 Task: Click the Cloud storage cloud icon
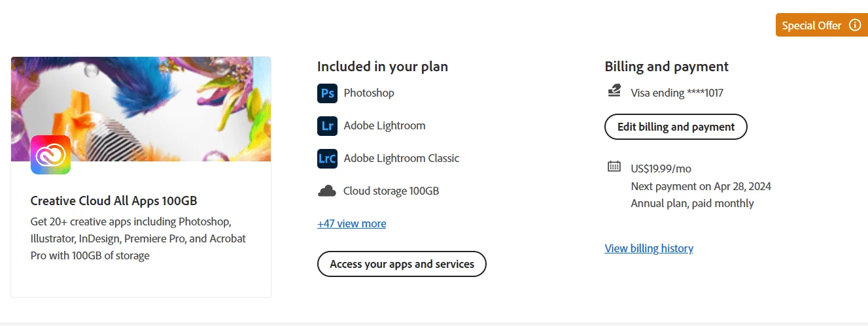click(x=327, y=191)
